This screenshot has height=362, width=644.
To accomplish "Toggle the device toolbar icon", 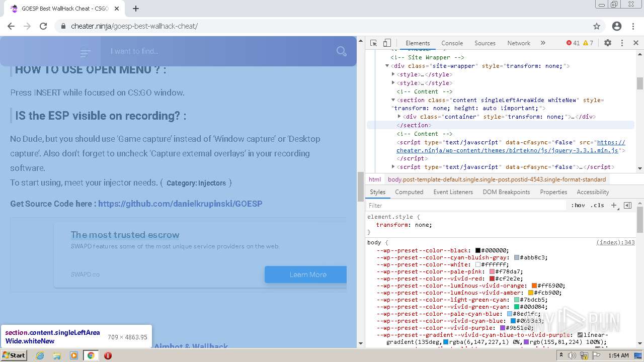I will coord(387,43).
